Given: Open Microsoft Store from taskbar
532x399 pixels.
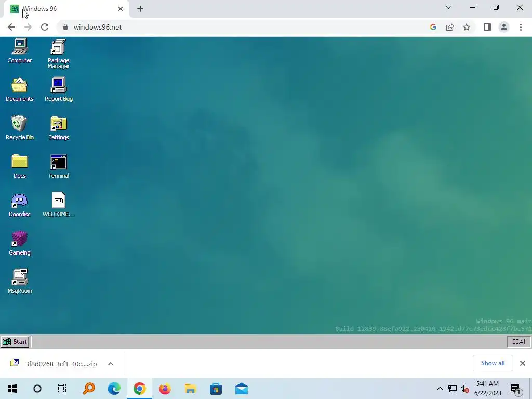Looking at the screenshot, I should (216, 389).
